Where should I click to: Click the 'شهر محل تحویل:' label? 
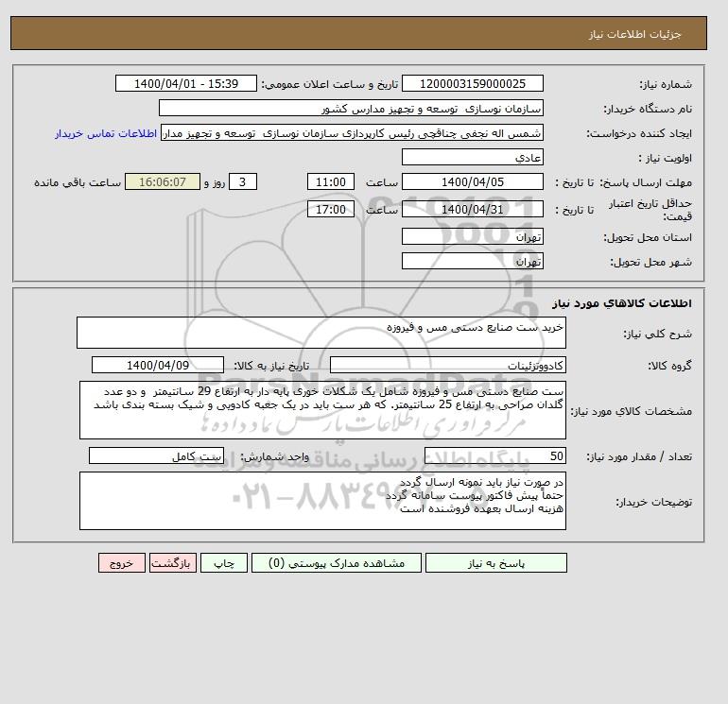pos(650,262)
